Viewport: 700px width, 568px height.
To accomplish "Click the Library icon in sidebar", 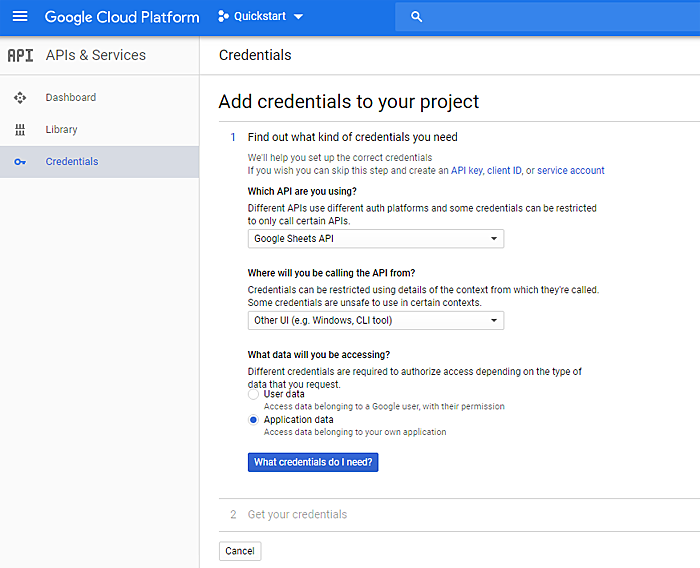I will (x=20, y=130).
